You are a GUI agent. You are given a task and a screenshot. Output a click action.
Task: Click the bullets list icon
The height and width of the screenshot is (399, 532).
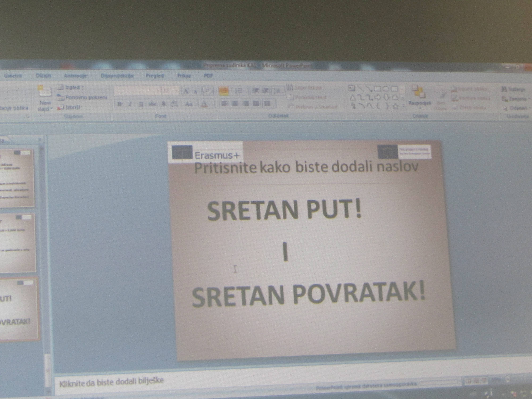click(223, 91)
